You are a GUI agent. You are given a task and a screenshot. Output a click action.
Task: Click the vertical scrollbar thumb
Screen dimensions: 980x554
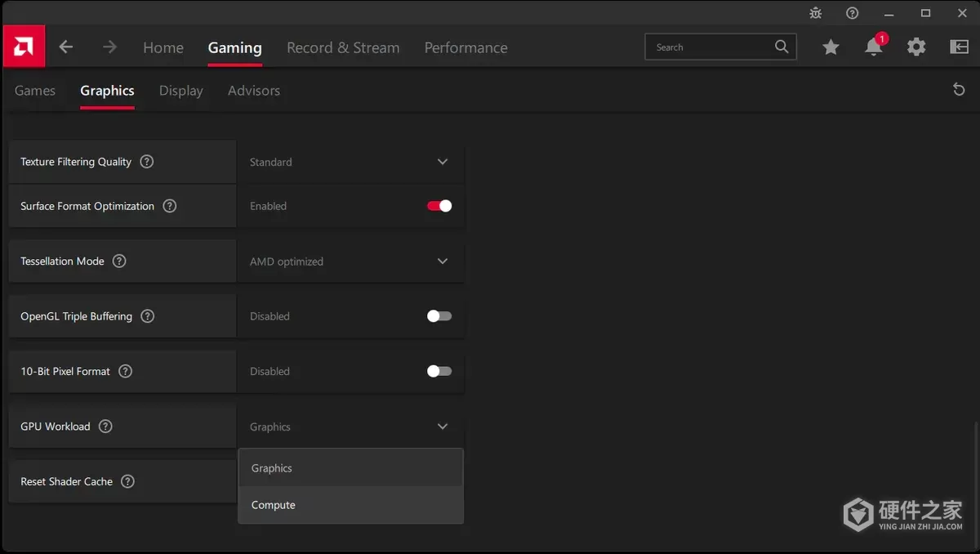tap(975, 480)
